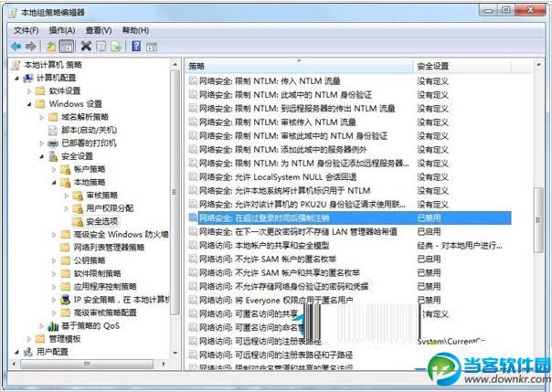Click the tree pane scroll up arrow

[175, 65]
